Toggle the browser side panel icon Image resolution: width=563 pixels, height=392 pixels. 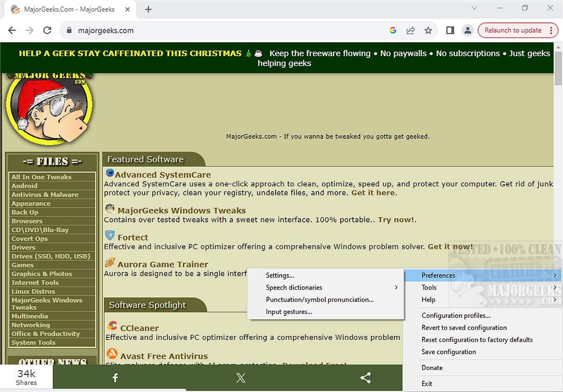(450, 30)
